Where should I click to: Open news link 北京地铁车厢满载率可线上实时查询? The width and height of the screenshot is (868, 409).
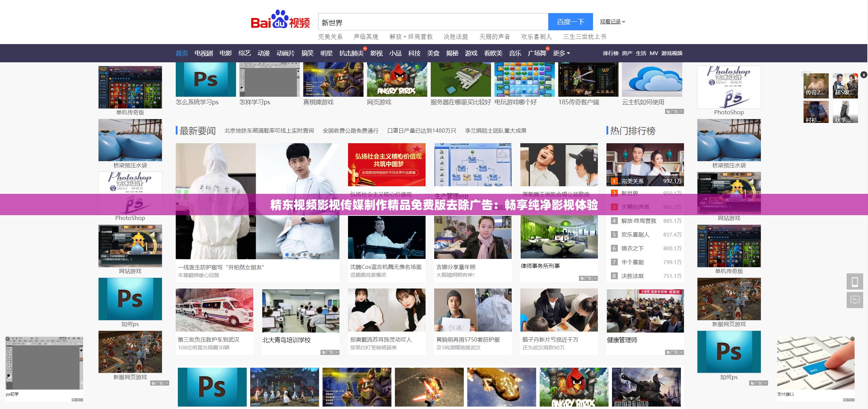269,131
